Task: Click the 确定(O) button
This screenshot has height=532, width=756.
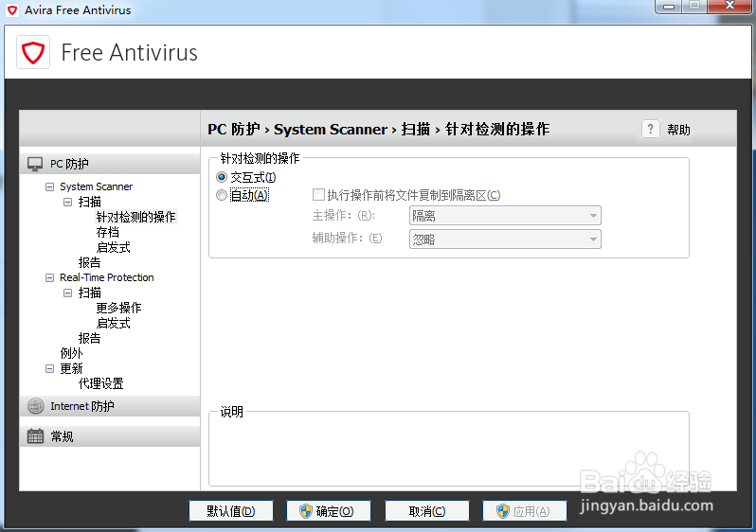Action: 329,511
